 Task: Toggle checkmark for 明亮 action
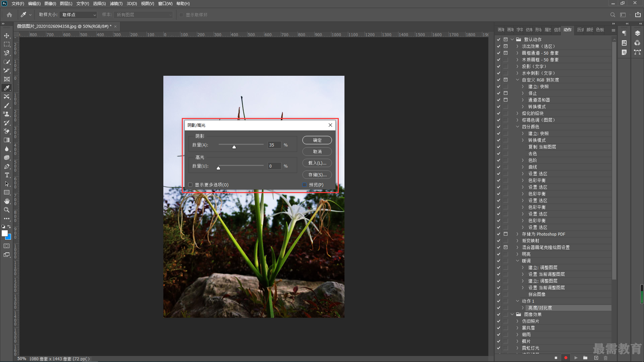point(499,254)
